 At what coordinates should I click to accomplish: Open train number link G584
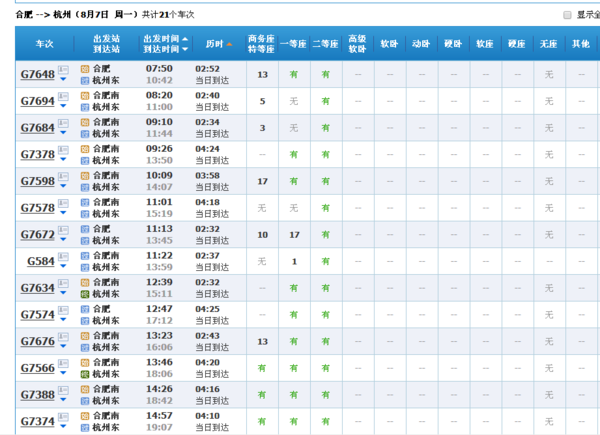(x=41, y=261)
